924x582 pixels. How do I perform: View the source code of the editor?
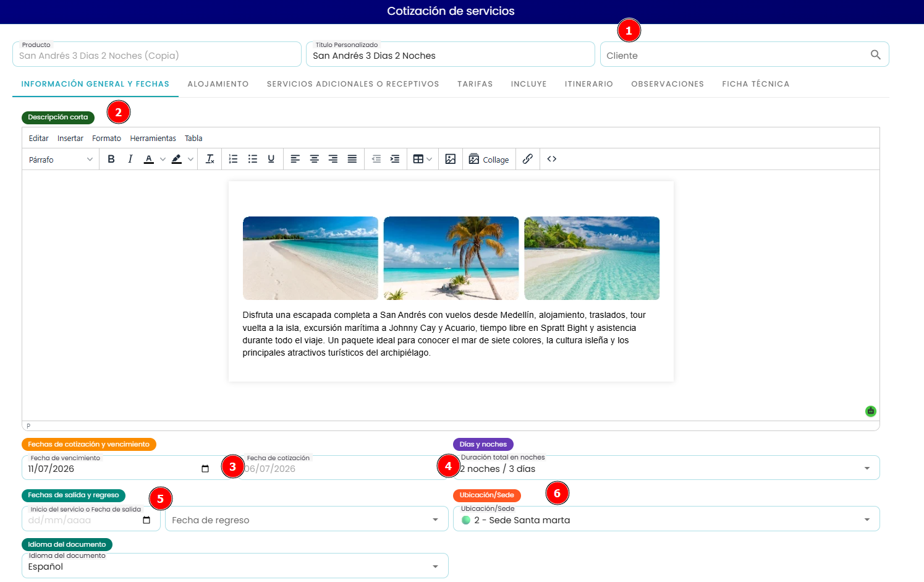(552, 159)
